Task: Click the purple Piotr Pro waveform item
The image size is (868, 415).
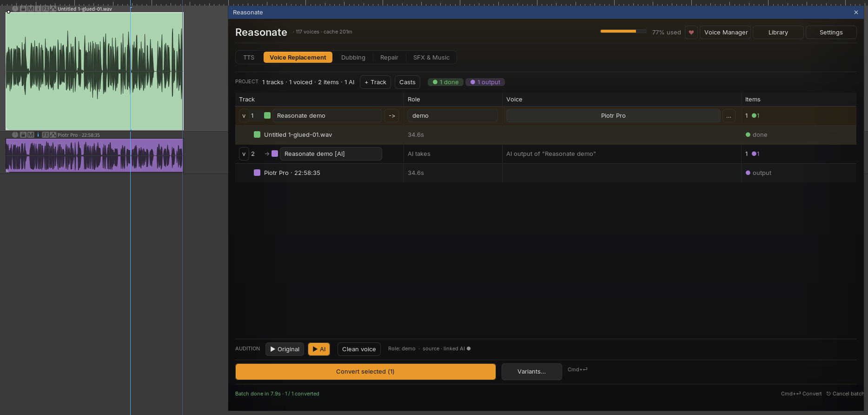Action: point(94,155)
